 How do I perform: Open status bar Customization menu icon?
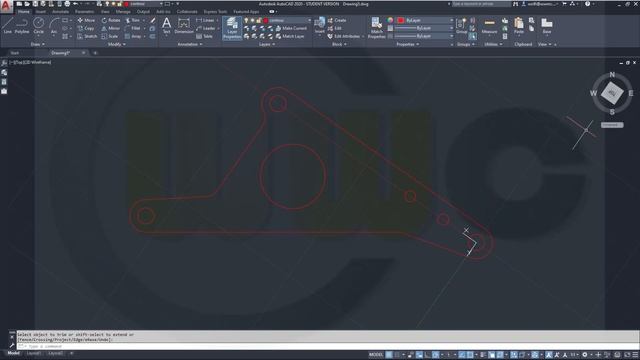coord(635,355)
